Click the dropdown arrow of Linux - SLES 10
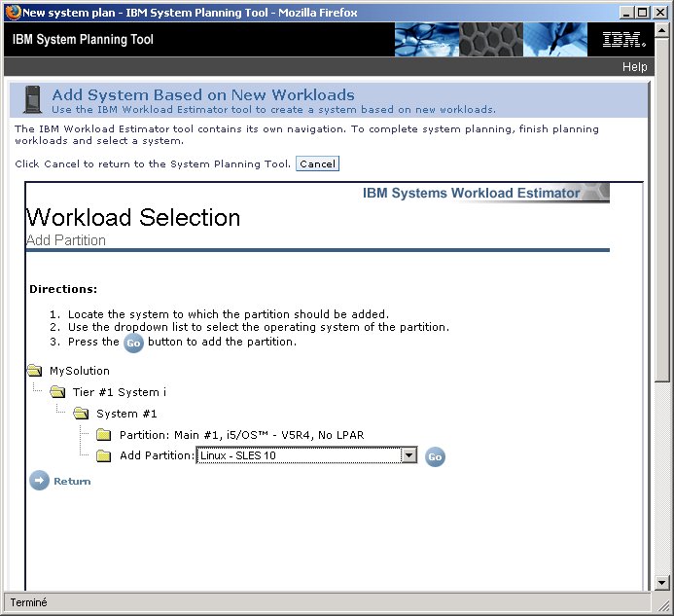Image resolution: width=674 pixels, height=616 pixels. [408, 455]
